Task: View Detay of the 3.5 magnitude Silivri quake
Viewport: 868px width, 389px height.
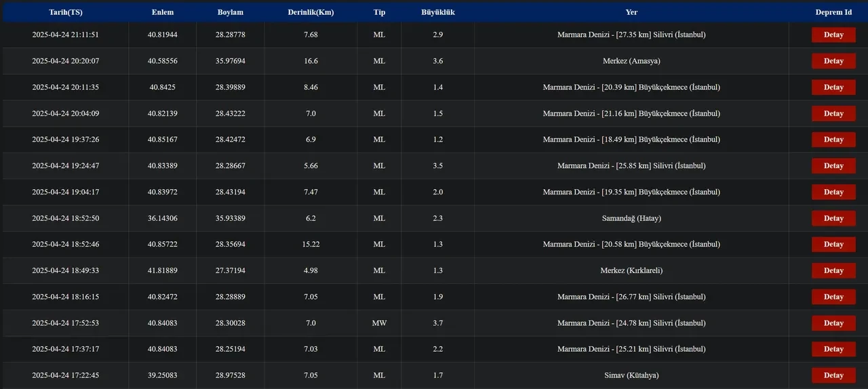Action: 833,166
